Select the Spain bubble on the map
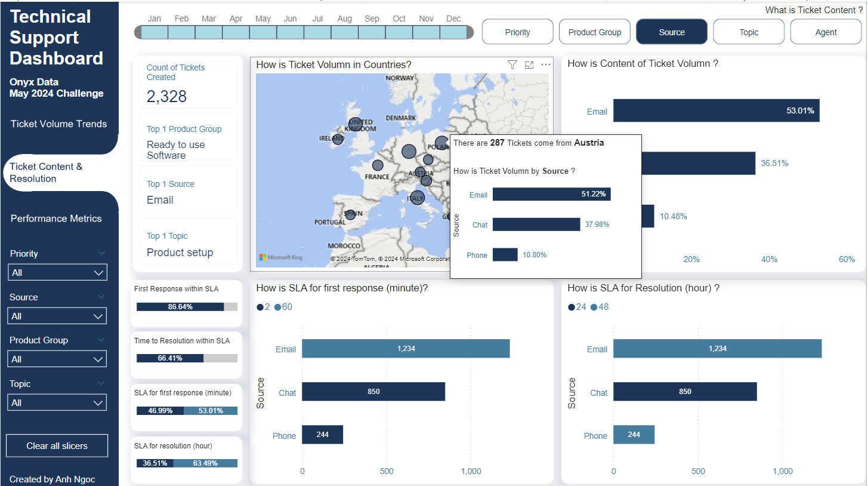This screenshot has width=868, height=486. [x=350, y=214]
